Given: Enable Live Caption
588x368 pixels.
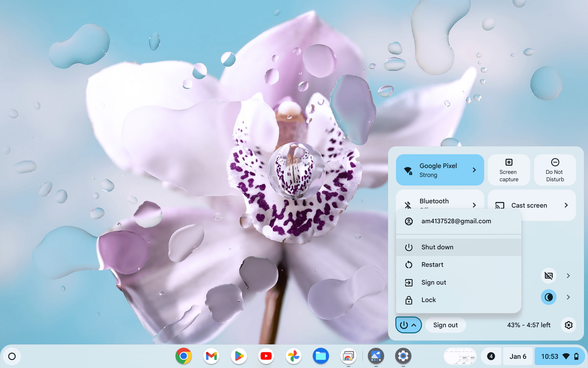Looking at the screenshot, I should click(x=549, y=275).
